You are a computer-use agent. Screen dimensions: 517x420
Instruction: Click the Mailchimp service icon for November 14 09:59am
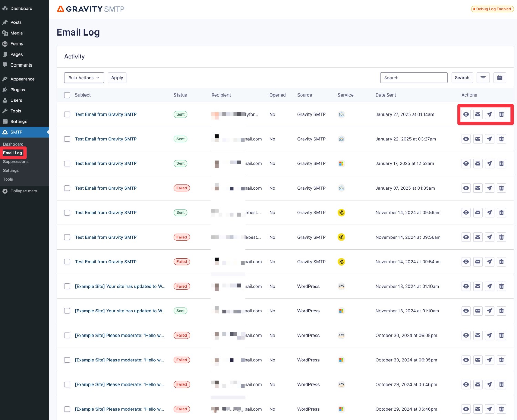click(341, 213)
